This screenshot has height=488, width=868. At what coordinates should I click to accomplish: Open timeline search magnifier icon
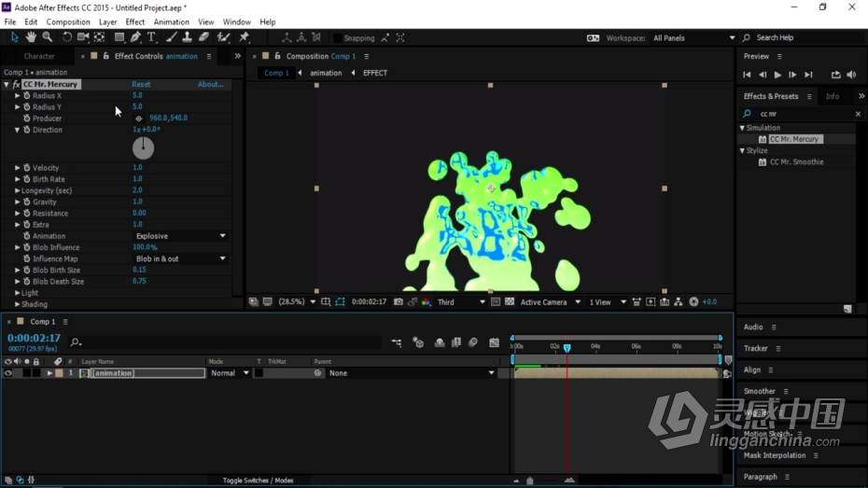point(76,342)
